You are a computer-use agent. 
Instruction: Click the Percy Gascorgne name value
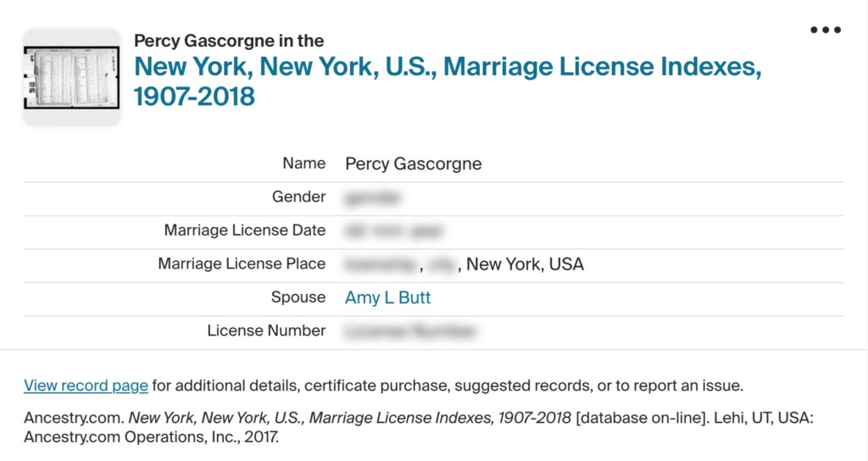point(413,164)
